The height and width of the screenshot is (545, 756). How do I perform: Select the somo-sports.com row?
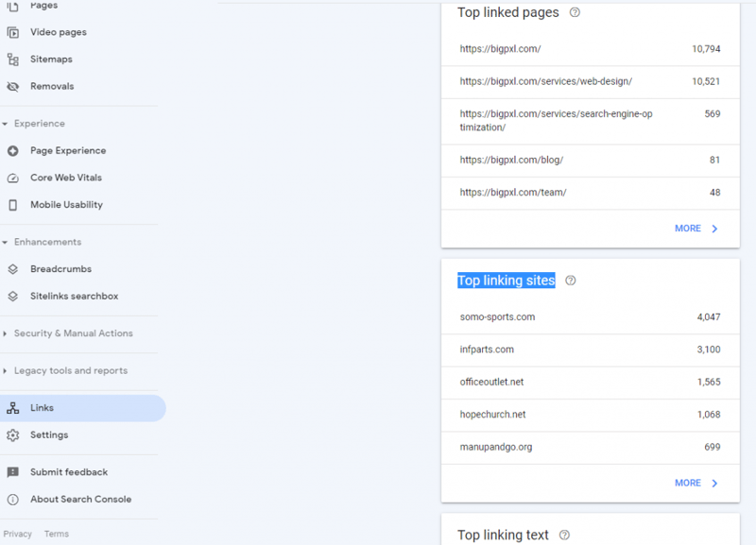click(590, 317)
